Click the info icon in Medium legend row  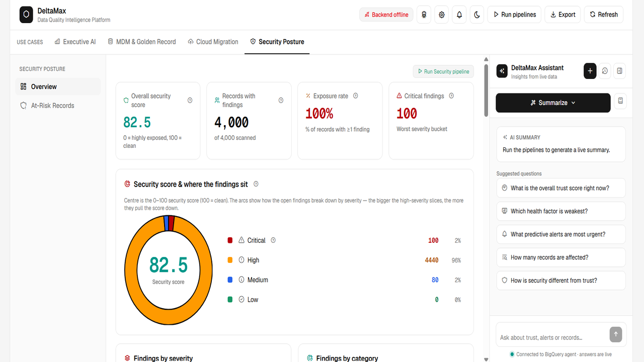point(242,280)
